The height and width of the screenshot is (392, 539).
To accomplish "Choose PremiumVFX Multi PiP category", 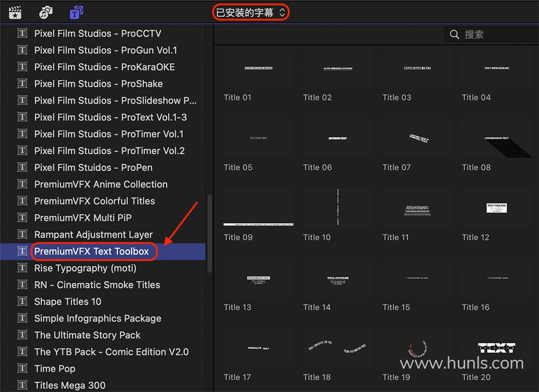I will click(103, 218).
